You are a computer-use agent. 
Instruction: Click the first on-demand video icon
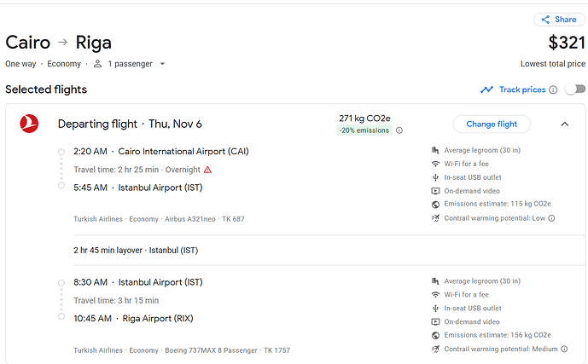pyautogui.click(x=435, y=191)
